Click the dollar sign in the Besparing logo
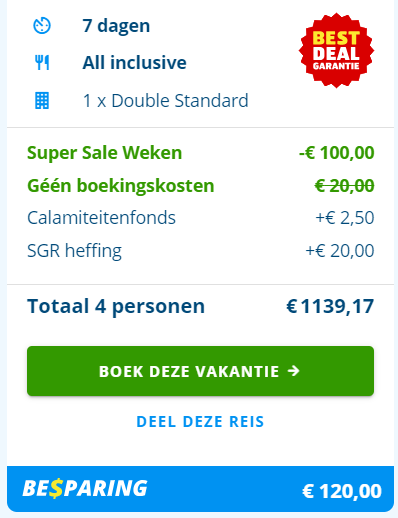The width and height of the screenshot is (398, 518). pos(56,488)
